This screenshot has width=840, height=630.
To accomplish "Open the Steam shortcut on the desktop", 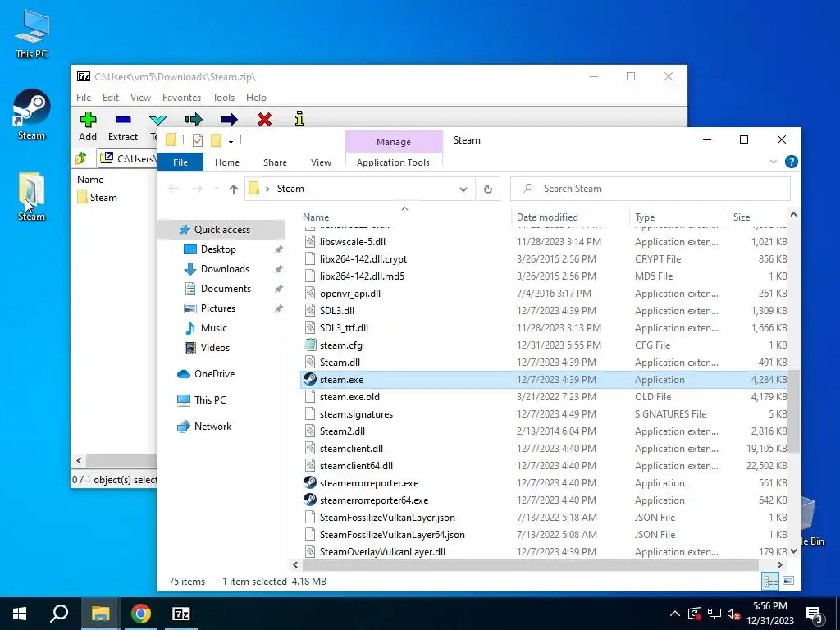I will [32, 115].
